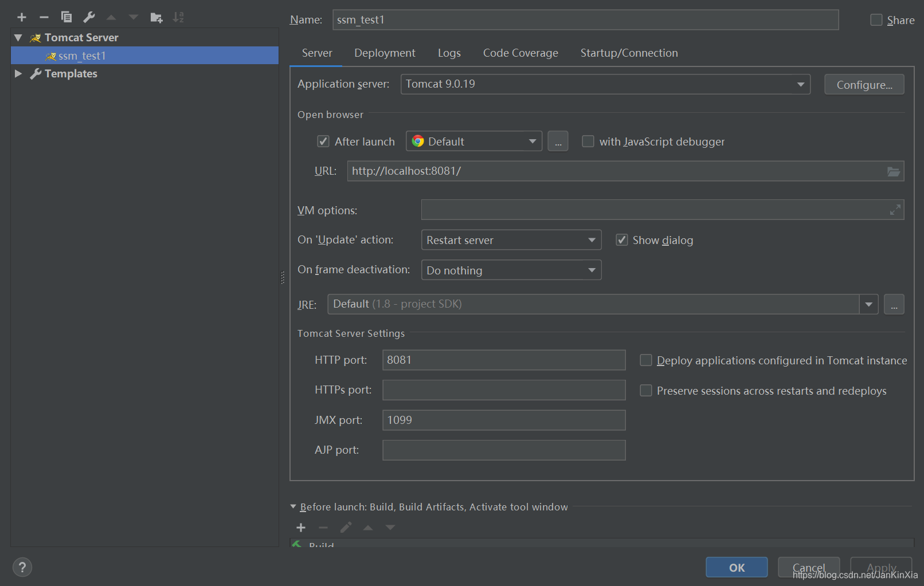This screenshot has width=924, height=586.
Task: Click the Cancel button
Action: (x=809, y=567)
